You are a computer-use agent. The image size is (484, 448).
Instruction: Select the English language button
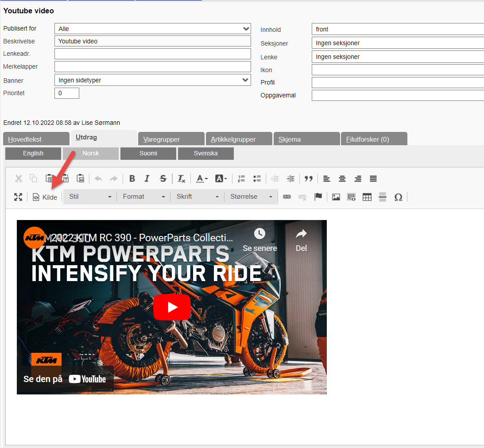(x=33, y=153)
